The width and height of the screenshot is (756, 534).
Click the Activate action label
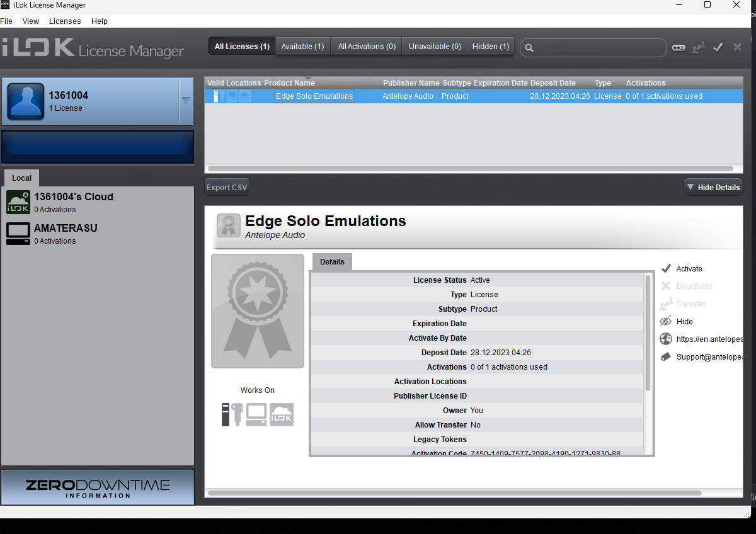[689, 269]
